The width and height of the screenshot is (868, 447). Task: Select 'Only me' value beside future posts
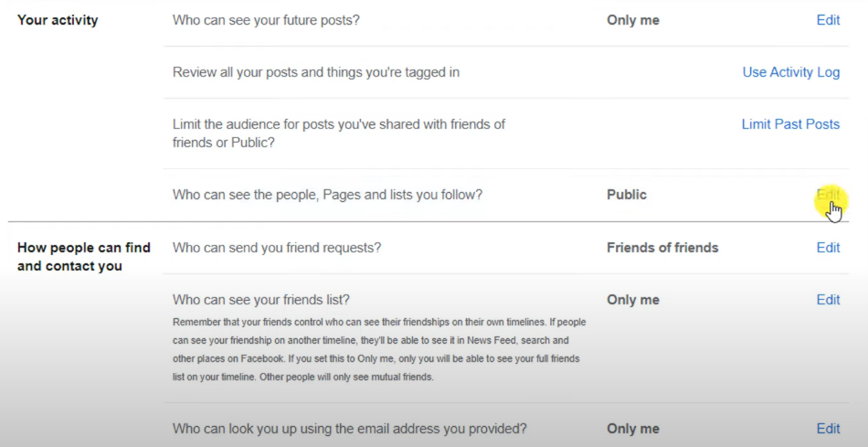coord(633,20)
